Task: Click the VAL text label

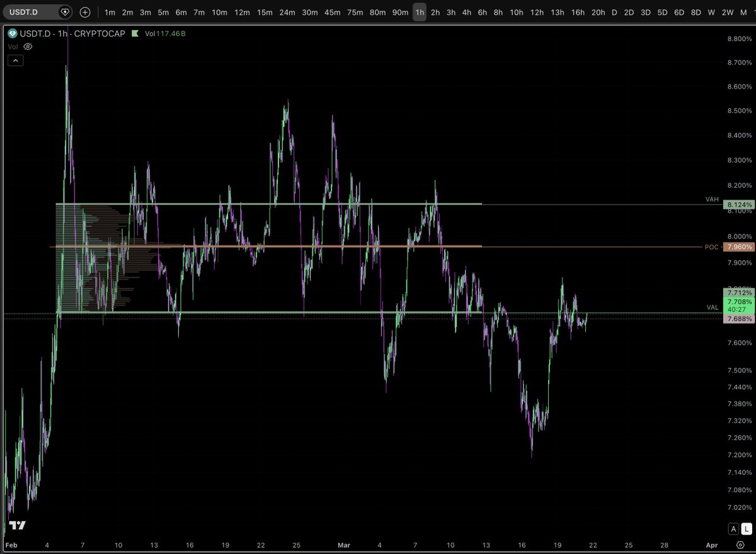Action: click(x=712, y=307)
